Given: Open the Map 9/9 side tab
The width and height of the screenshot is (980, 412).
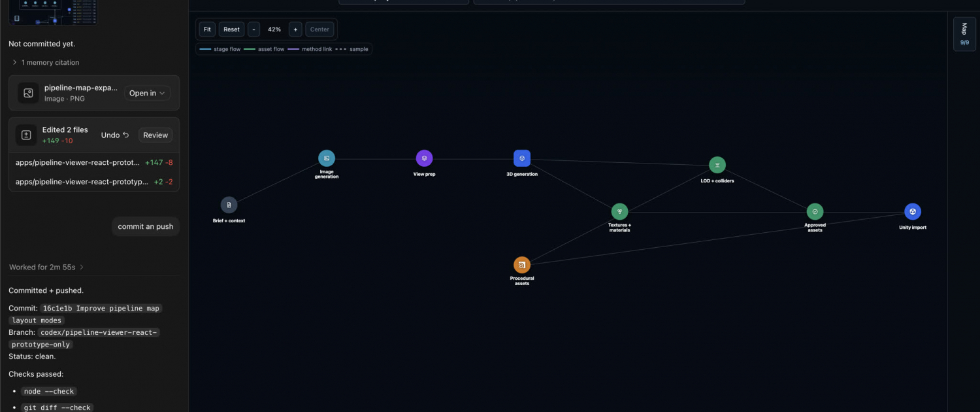Looking at the screenshot, I should point(964,34).
